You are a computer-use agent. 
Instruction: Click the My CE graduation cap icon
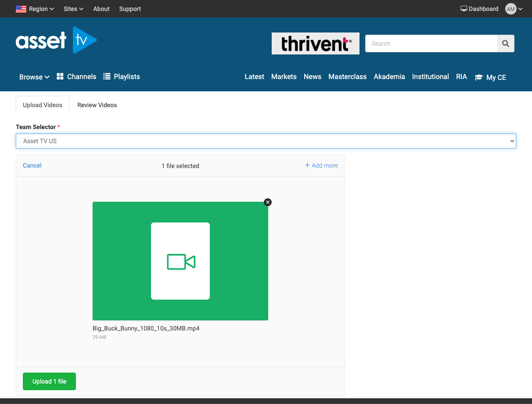[x=479, y=77]
